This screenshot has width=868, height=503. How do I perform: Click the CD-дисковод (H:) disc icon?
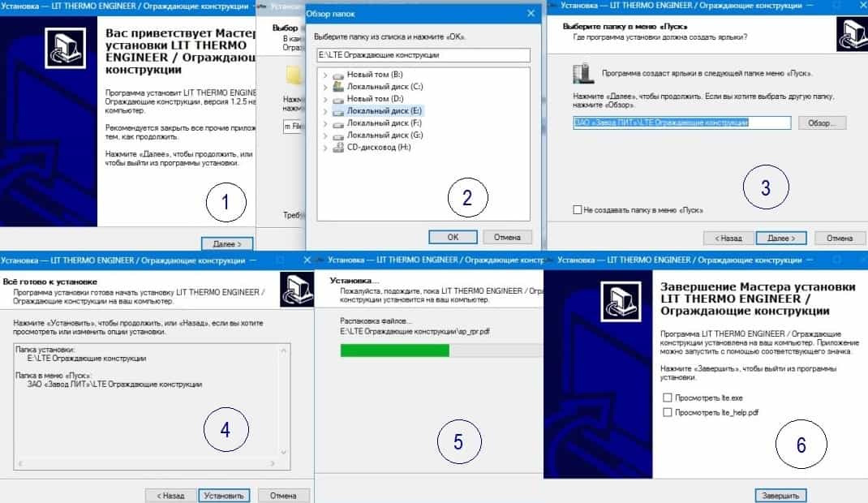(338, 148)
